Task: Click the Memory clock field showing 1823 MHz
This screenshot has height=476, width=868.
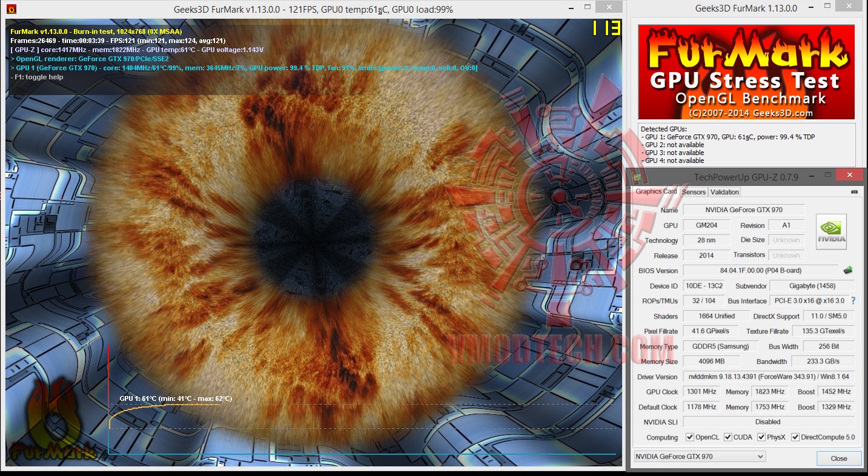Action: [x=770, y=392]
